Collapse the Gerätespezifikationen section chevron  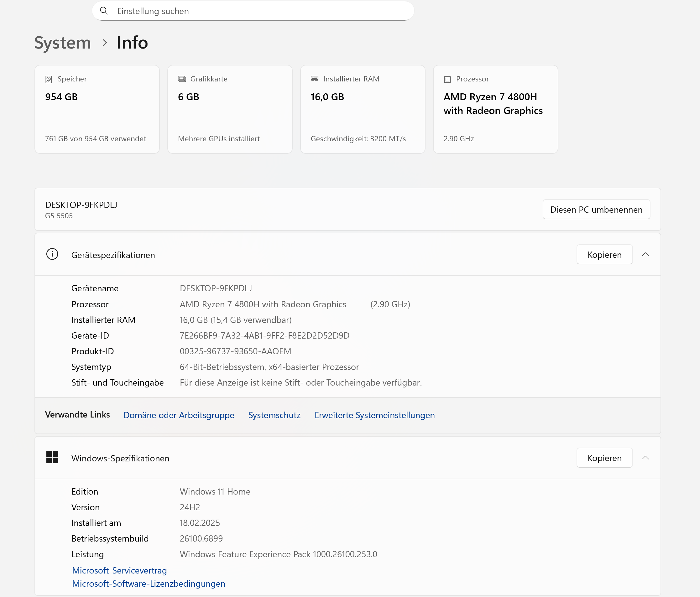click(645, 255)
